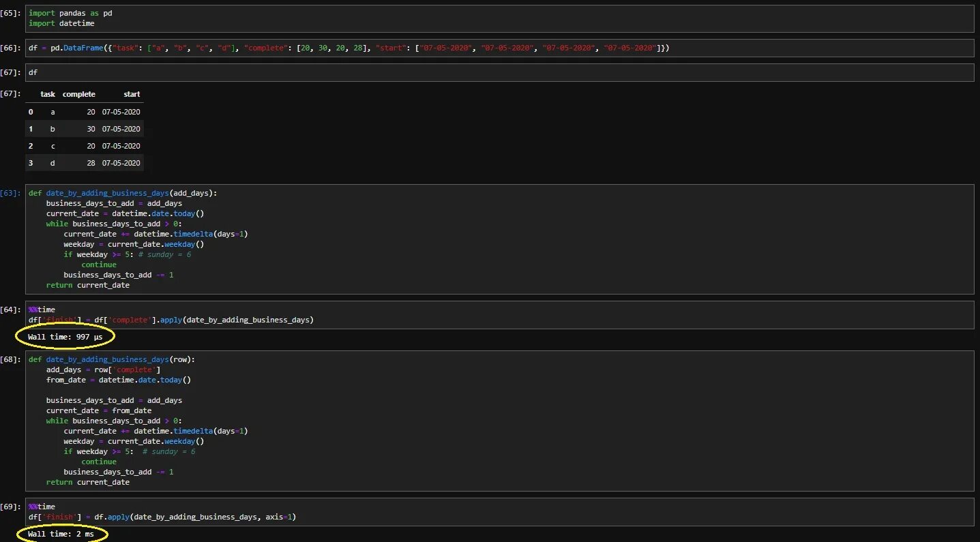Image resolution: width=980 pixels, height=542 pixels.
Task: Click 'import datetime' line in cell [65]
Action: (61, 23)
